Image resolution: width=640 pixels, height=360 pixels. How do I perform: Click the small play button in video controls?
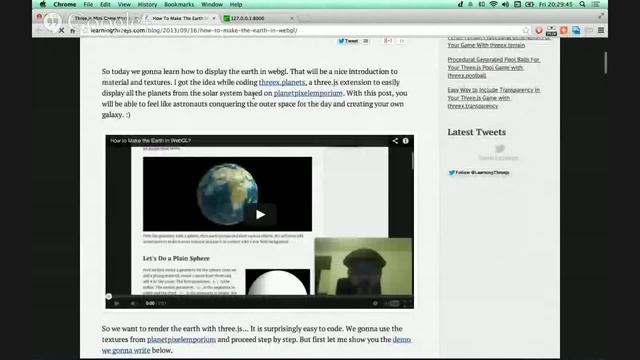(x=117, y=303)
